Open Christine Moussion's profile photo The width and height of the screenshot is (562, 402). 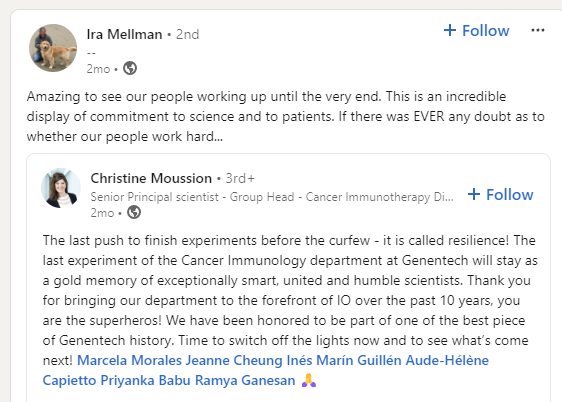tap(61, 188)
